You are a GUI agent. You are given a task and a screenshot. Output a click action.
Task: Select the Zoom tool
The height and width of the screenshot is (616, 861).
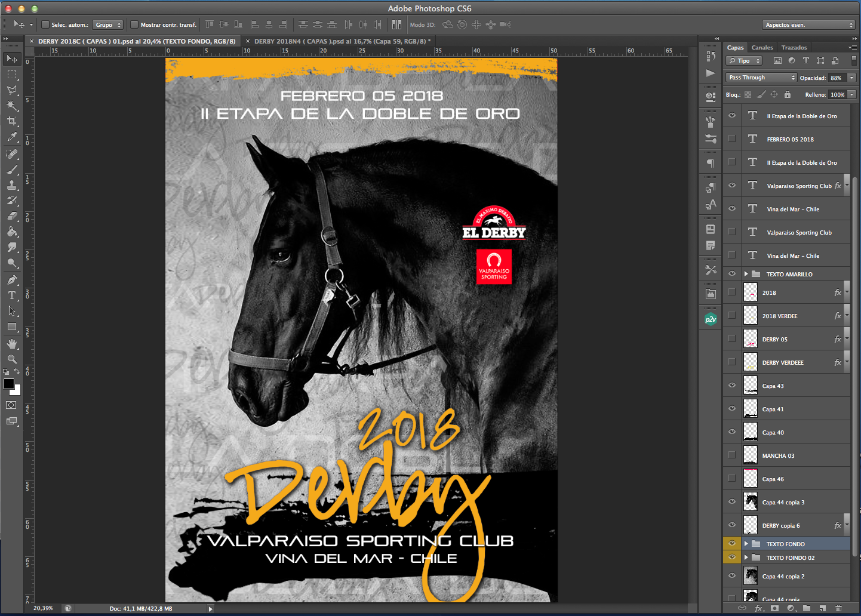click(11, 359)
